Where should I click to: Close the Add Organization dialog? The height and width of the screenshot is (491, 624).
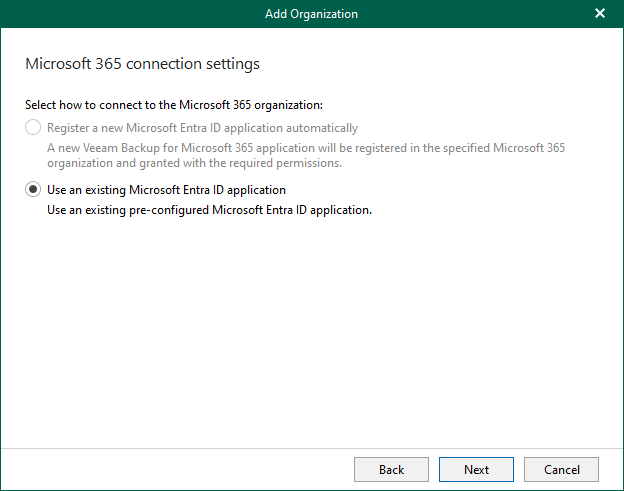pyautogui.click(x=600, y=14)
